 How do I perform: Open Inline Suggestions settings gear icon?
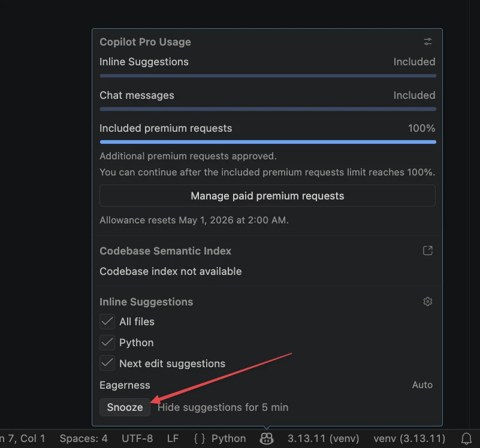(427, 302)
